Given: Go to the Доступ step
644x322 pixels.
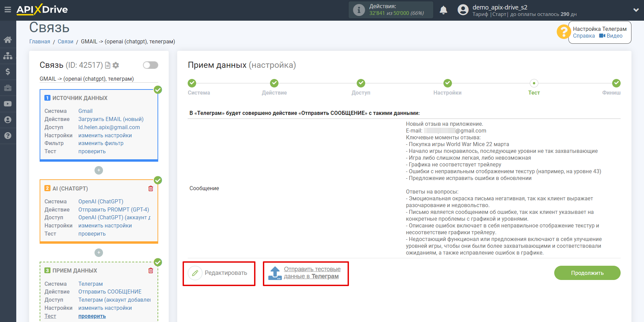Looking at the screenshot, I should [x=361, y=87].
